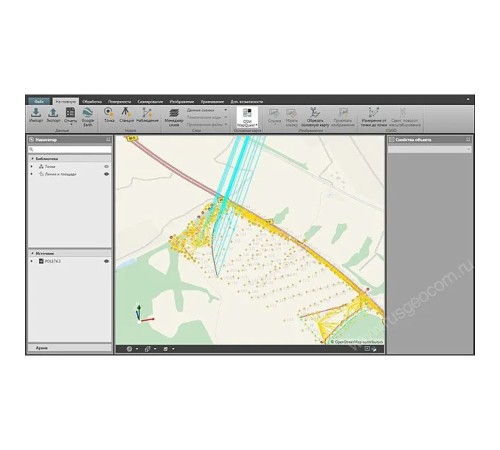Click the Привязанные файлы layer option
The height and width of the screenshot is (450, 500).
pos(207,125)
